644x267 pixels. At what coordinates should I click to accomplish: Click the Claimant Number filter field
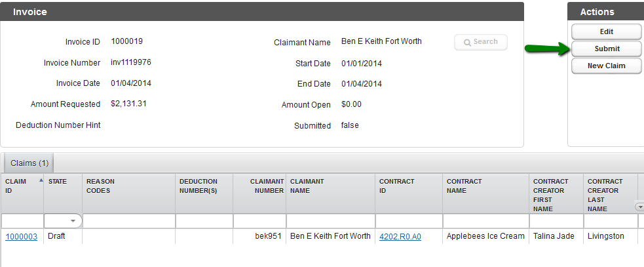click(x=259, y=221)
